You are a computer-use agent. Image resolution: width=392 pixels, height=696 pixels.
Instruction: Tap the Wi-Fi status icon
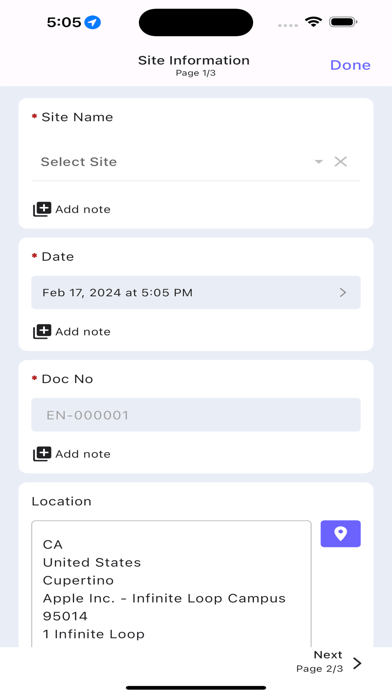[313, 22]
